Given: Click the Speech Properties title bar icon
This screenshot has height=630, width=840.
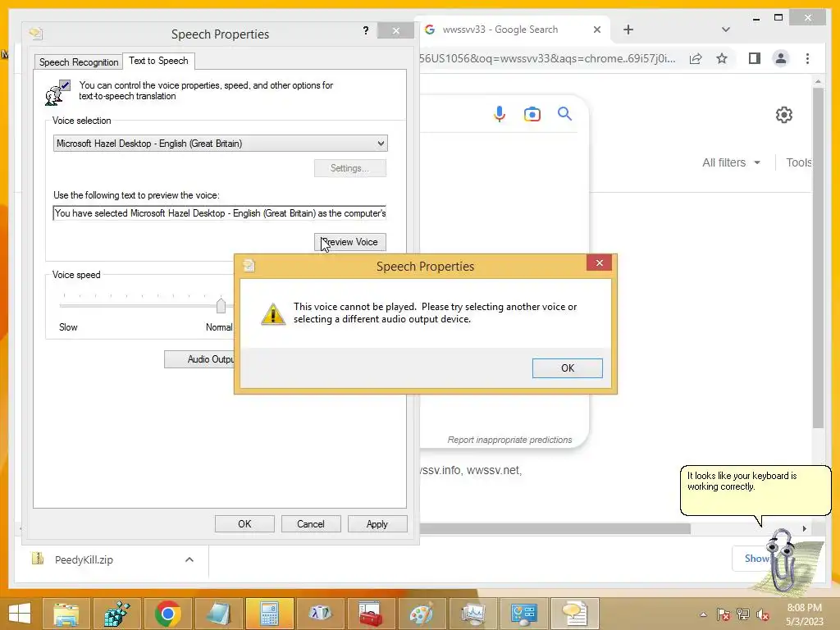Looking at the screenshot, I should point(36,34).
